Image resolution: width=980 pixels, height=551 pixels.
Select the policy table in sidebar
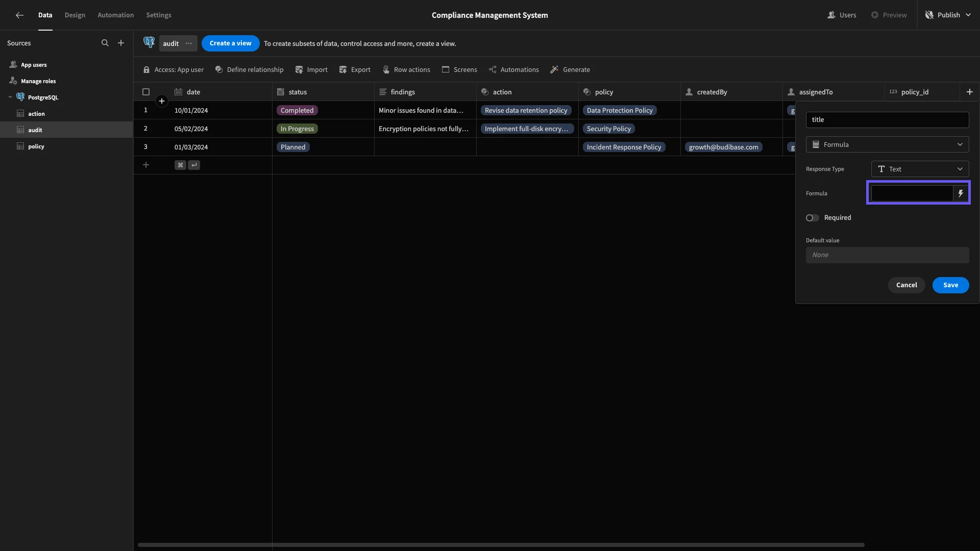[66, 146]
